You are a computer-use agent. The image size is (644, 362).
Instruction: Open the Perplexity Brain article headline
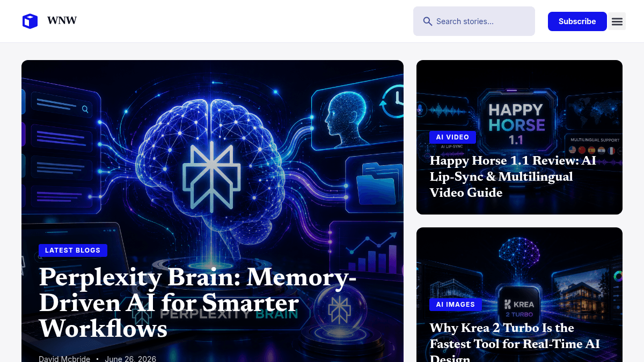tap(197, 303)
